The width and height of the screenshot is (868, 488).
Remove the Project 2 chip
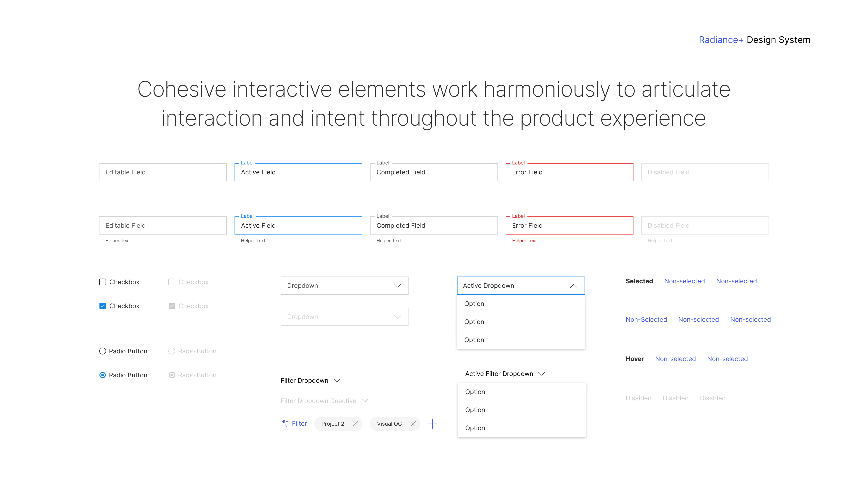(x=355, y=424)
